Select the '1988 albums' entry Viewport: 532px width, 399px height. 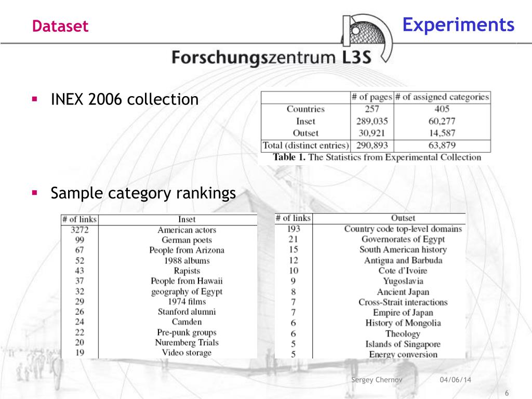[187, 261]
